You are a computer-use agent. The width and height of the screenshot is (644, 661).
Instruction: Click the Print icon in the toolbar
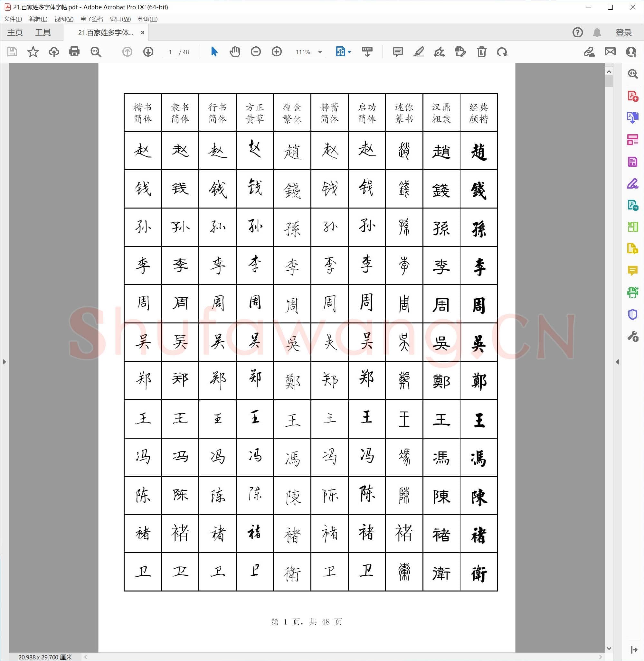tap(74, 52)
